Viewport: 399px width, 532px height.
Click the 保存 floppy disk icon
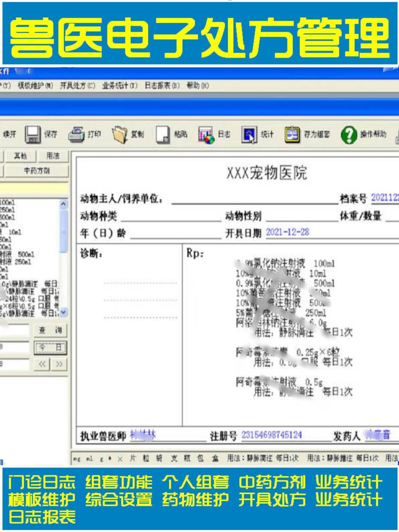(33, 135)
